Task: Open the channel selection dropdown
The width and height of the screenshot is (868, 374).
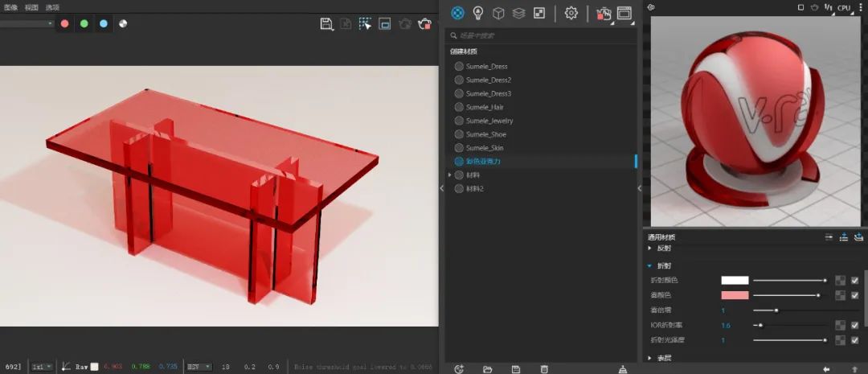Action: tap(27, 24)
